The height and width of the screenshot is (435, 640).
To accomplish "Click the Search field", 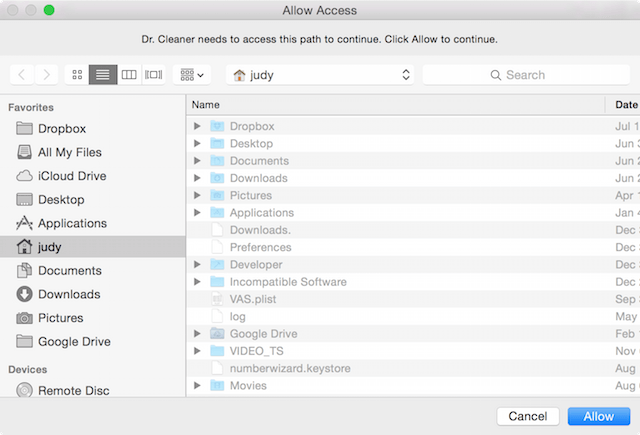I will tap(526, 75).
